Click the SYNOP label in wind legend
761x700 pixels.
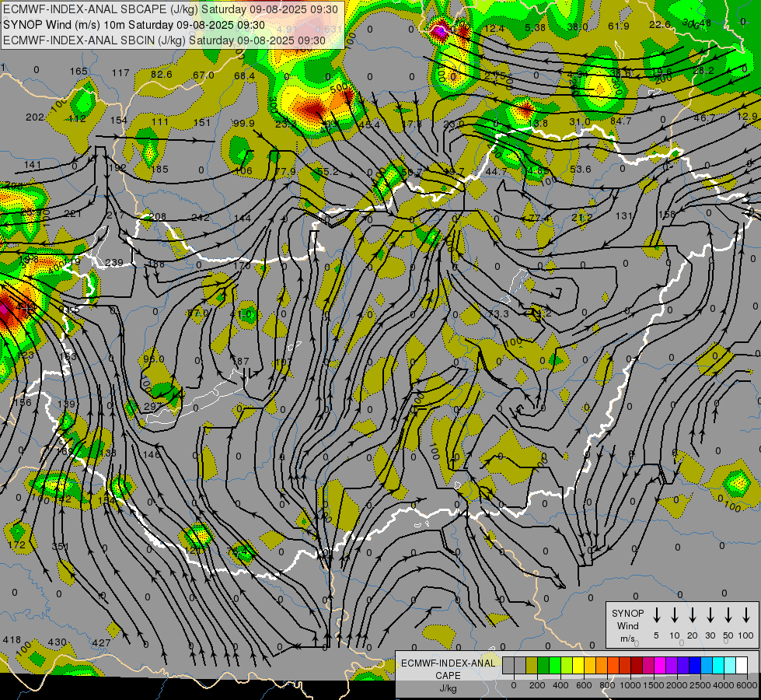point(627,613)
